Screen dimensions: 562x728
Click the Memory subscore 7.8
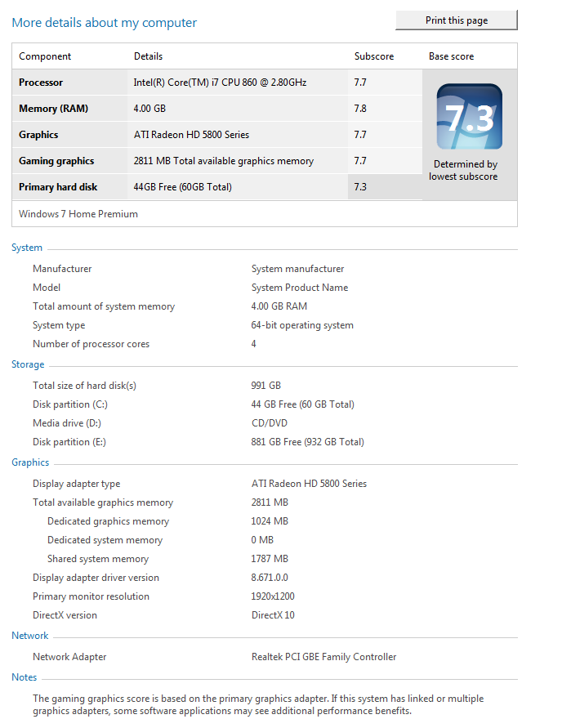[x=360, y=108]
